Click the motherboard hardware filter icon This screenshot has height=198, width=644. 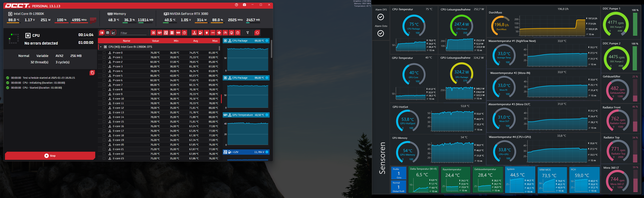tap(166, 33)
